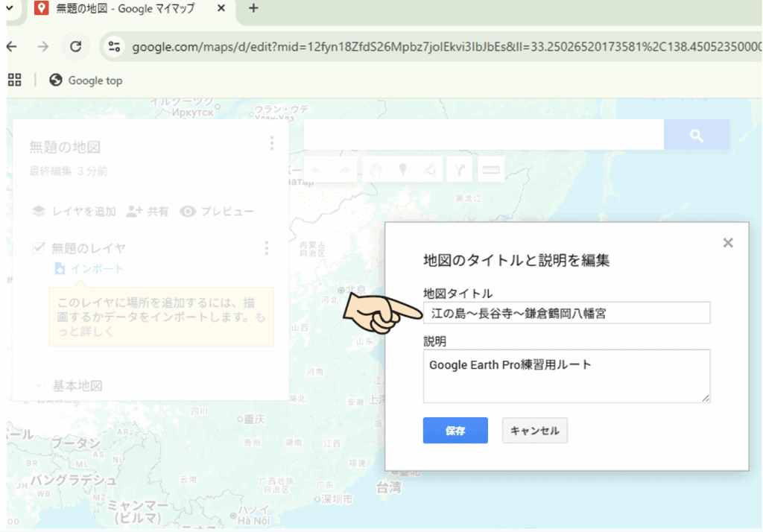Click the 説明 description text area
The width and height of the screenshot is (763, 532).
[566, 376]
